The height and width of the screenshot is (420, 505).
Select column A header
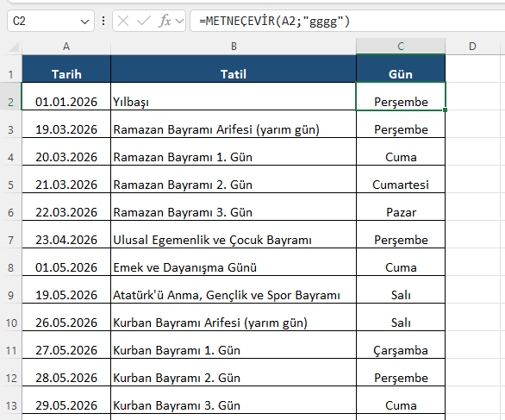point(66,47)
